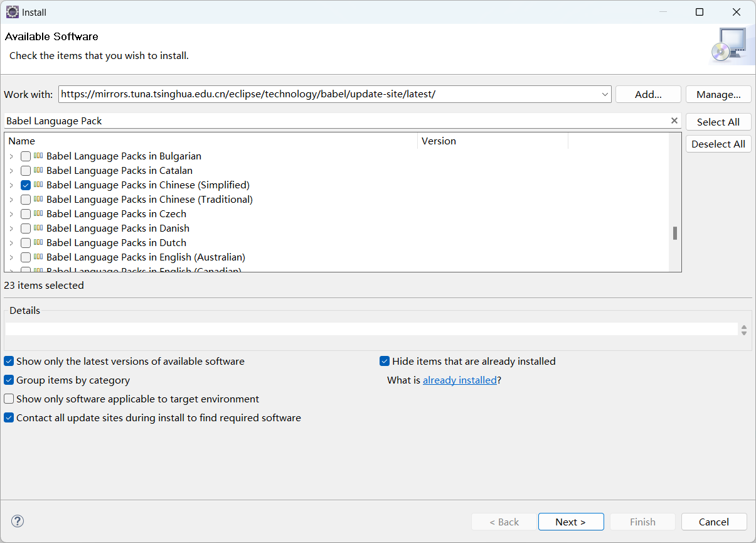Expand the Chinese (Simplified) tree node
Image resolution: width=756 pixels, height=543 pixels.
point(11,185)
